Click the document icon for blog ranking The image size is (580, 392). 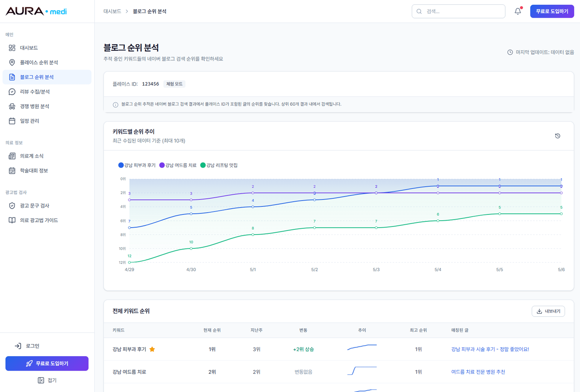(12, 77)
